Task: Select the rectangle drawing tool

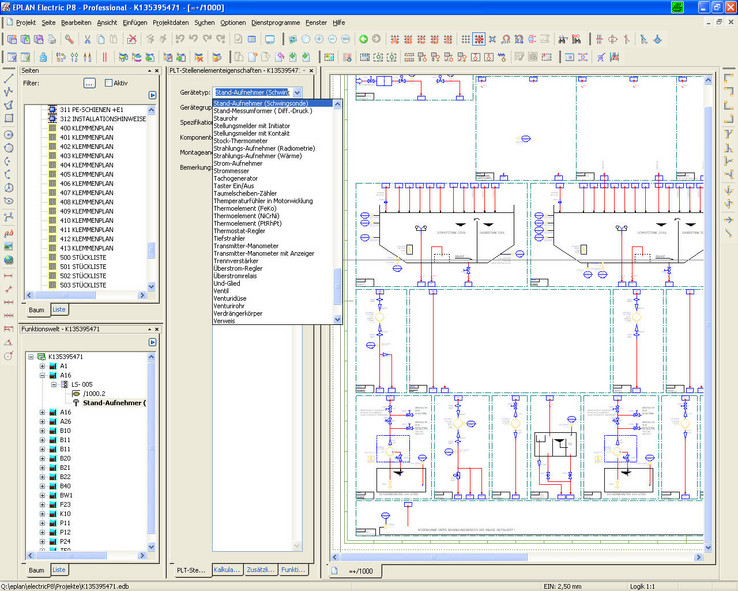Action: click(x=9, y=118)
